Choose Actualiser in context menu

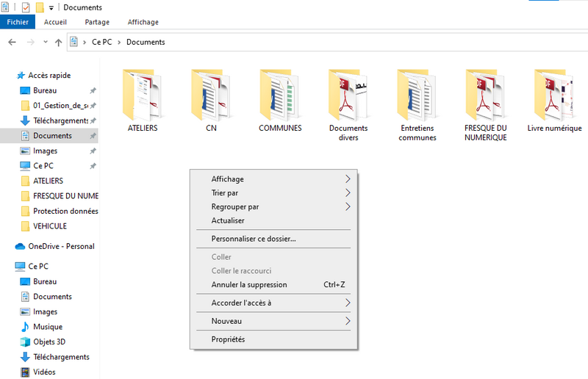pyautogui.click(x=228, y=220)
